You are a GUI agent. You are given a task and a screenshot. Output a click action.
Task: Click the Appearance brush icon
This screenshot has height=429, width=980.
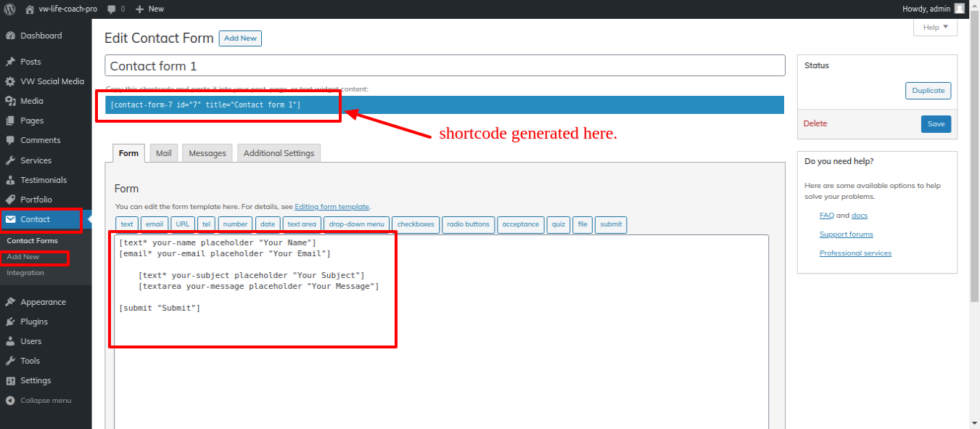click(10, 302)
